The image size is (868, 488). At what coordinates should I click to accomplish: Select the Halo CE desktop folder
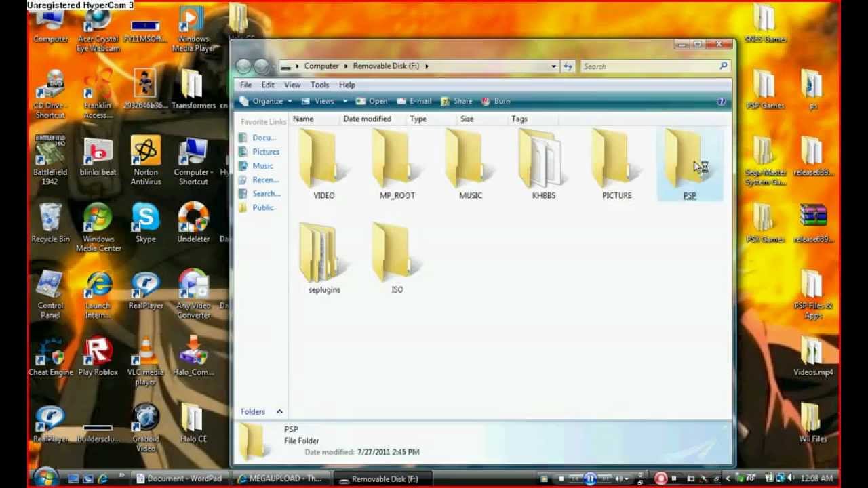193,423
